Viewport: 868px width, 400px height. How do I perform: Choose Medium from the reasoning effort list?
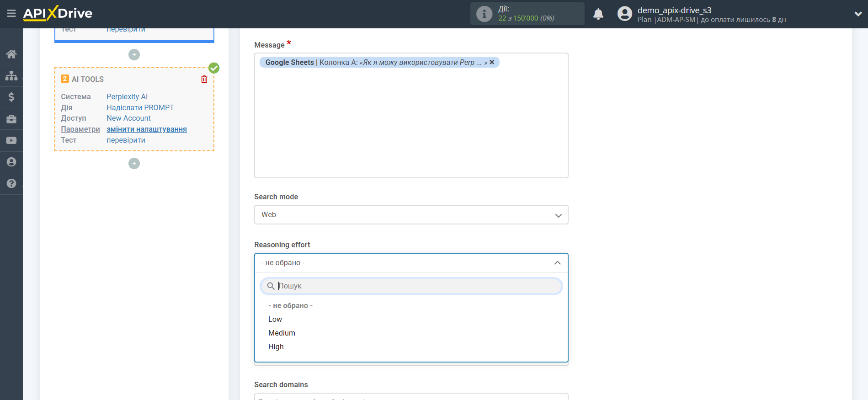point(282,333)
